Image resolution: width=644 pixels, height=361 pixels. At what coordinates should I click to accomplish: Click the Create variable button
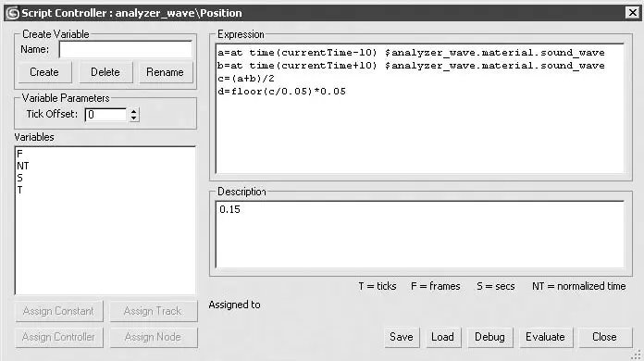pos(44,72)
